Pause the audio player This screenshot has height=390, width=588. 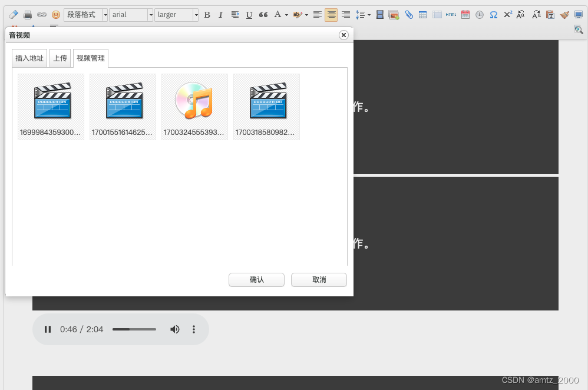pyautogui.click(x=48, y=329)
